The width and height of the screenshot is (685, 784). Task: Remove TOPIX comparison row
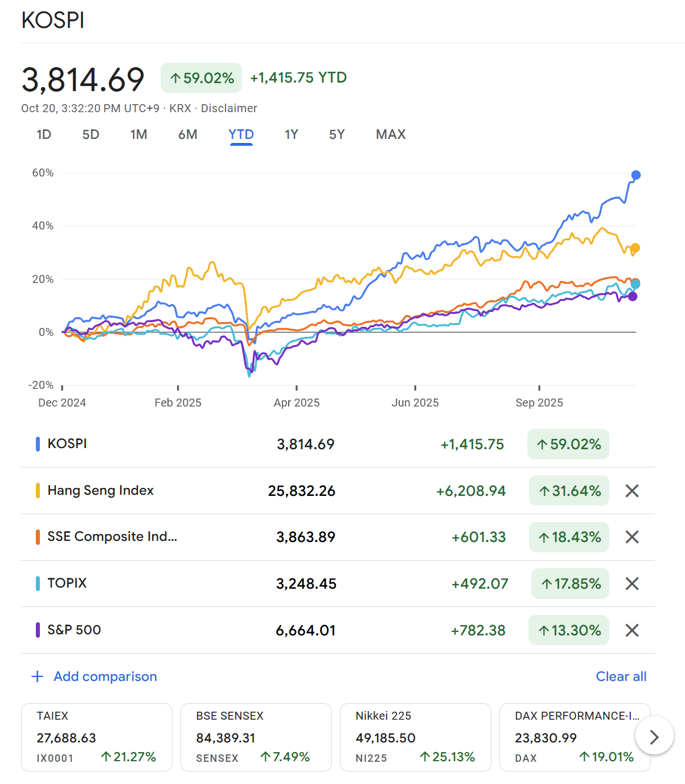click(x=631, y=584)
